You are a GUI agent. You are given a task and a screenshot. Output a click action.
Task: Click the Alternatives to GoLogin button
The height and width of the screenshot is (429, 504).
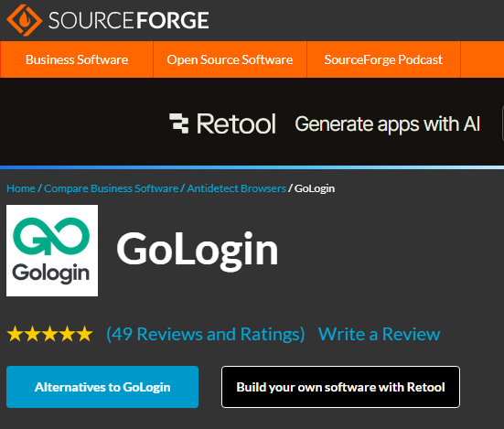click(102, 387)
